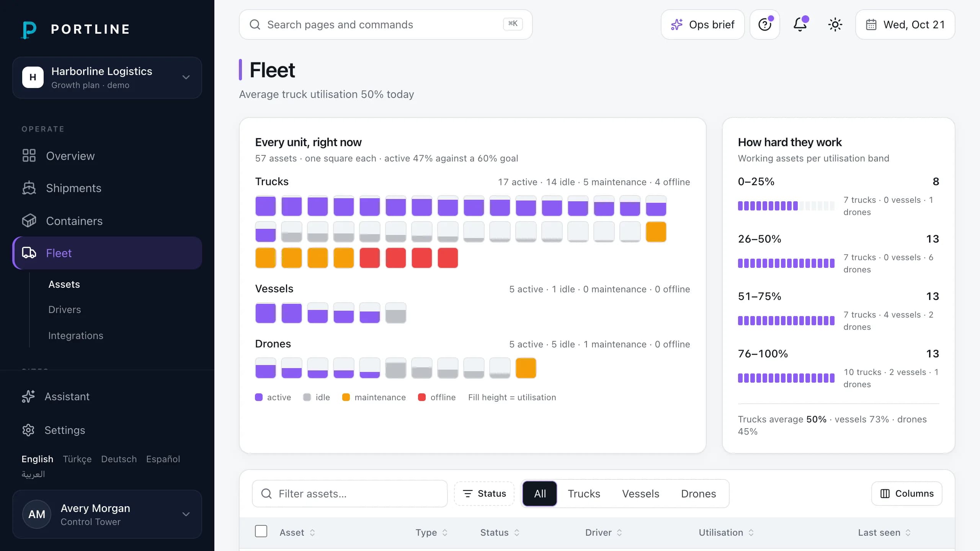
Task: Open the Assets submenu item
Action: point(64,284)
